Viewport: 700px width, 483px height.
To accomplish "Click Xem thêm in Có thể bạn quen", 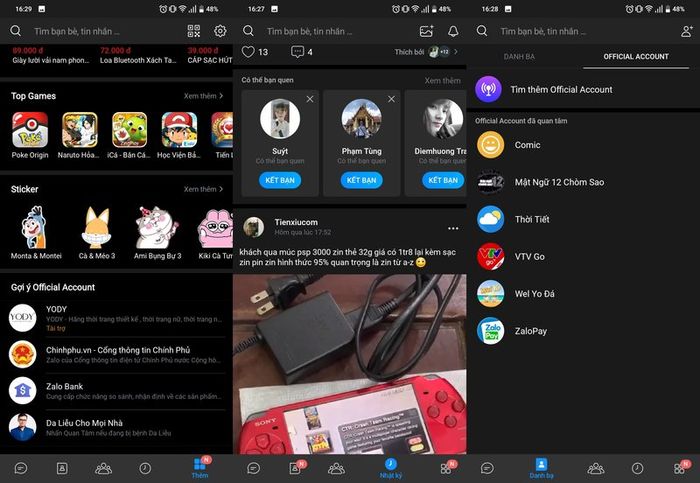I will [442, 80].
